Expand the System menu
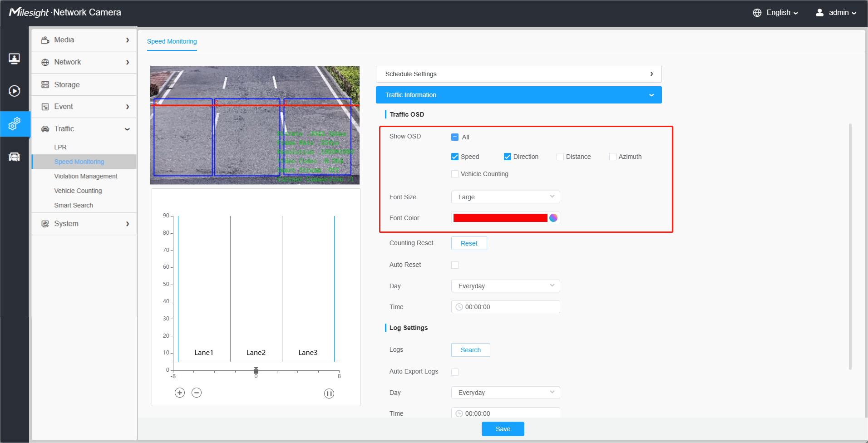Image resolution: width=868 pixels, height=443 pixels. (x=84, y=224)
